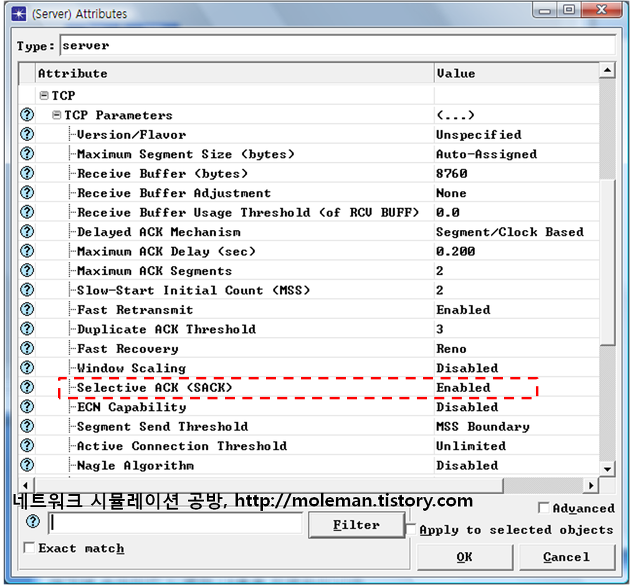The width and height of the screenshot is (630, 585).
Task: Collapse the TCP Parameters node
Action: pyautogui.click(x=57, y=115)
